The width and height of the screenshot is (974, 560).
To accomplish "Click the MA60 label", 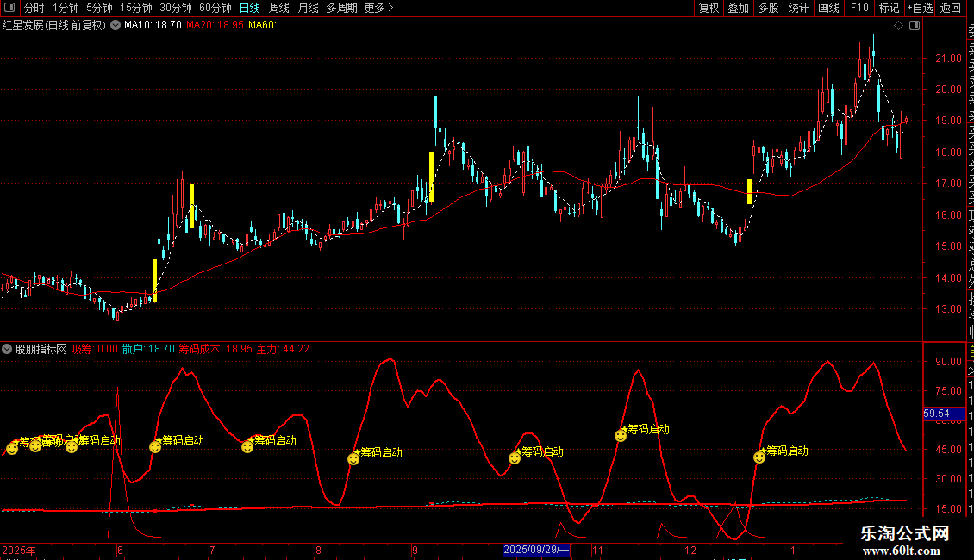I will tap(262, 26).
